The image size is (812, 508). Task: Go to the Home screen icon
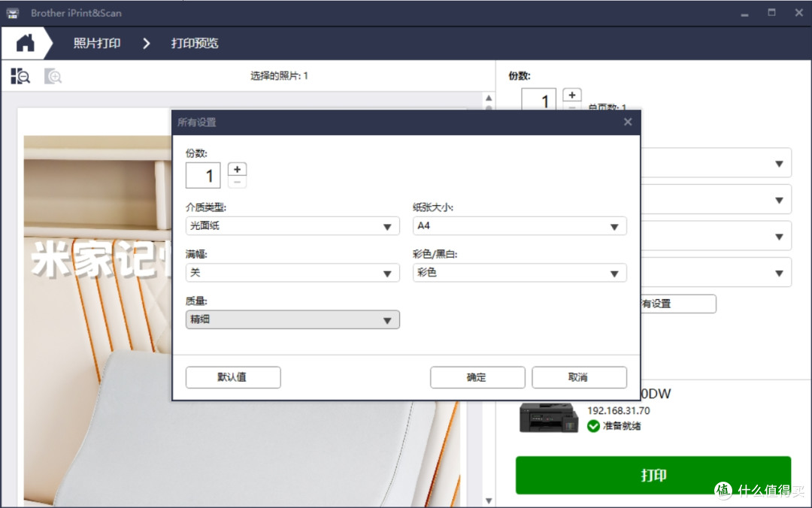[25, 43]
